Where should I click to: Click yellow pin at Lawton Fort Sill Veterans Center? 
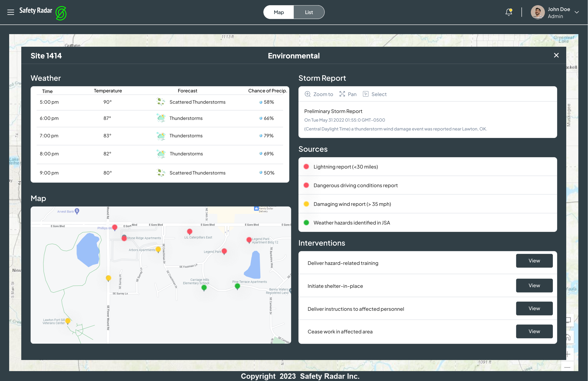pos(68,321)
